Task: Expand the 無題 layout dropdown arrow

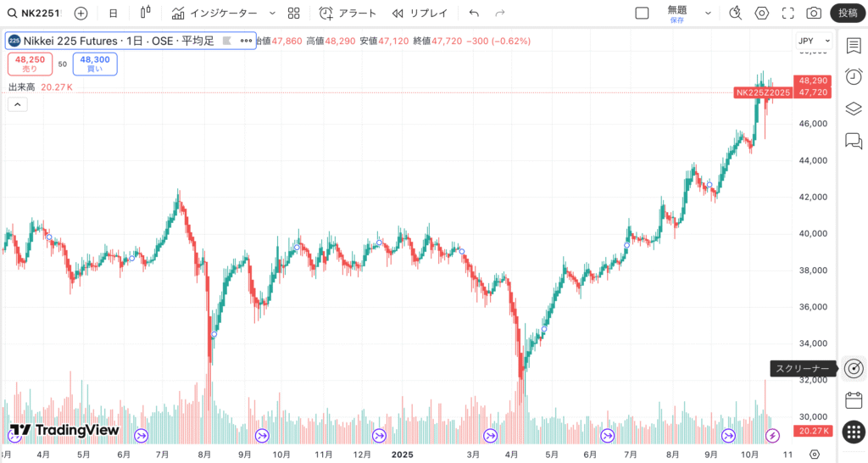Action: tap(708, 13)
